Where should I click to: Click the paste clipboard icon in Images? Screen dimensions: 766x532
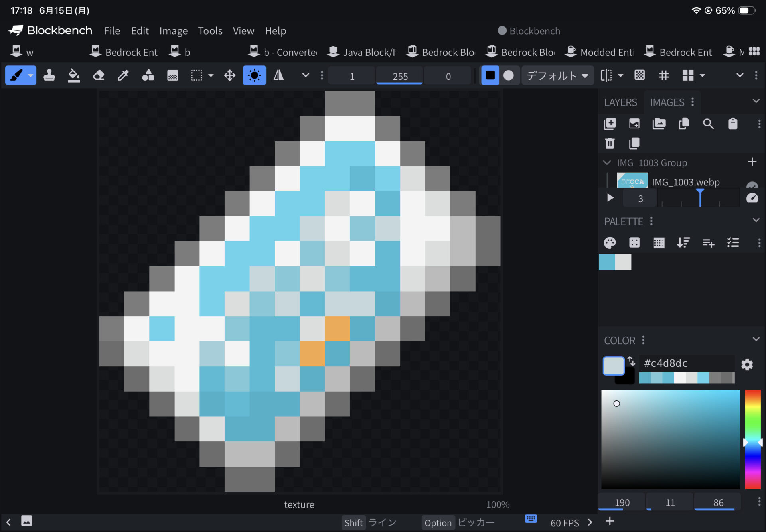tap(733, 124)
